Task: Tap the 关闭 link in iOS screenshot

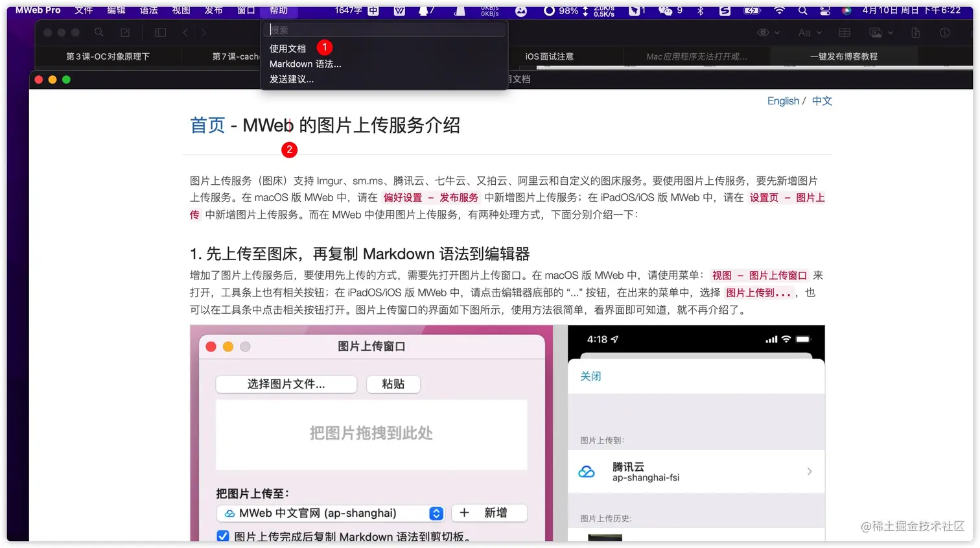Action: click(x=590, y=376)
